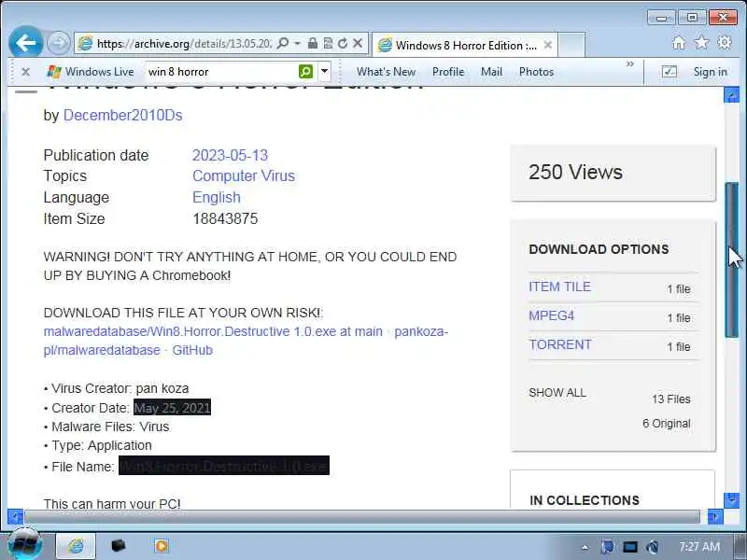Show hidden tray icons arrow
This screenshot has width=747, height=560.
(x=585, y=548)
